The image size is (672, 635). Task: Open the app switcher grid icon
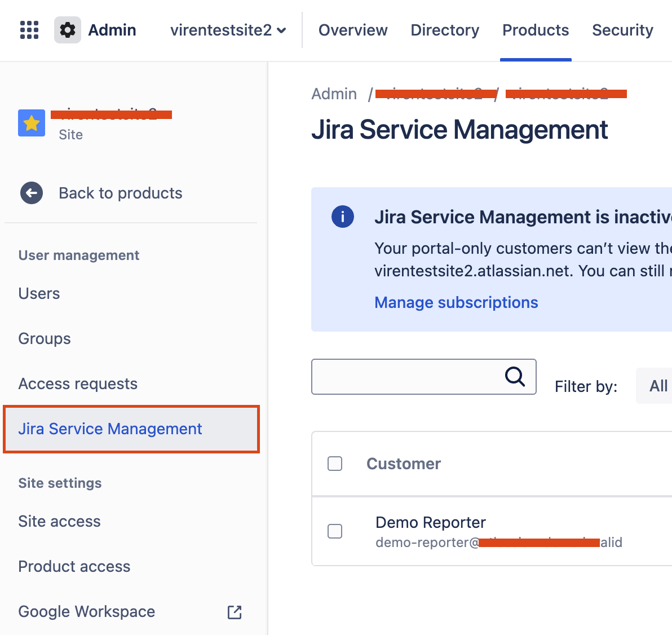coord(29,30)
